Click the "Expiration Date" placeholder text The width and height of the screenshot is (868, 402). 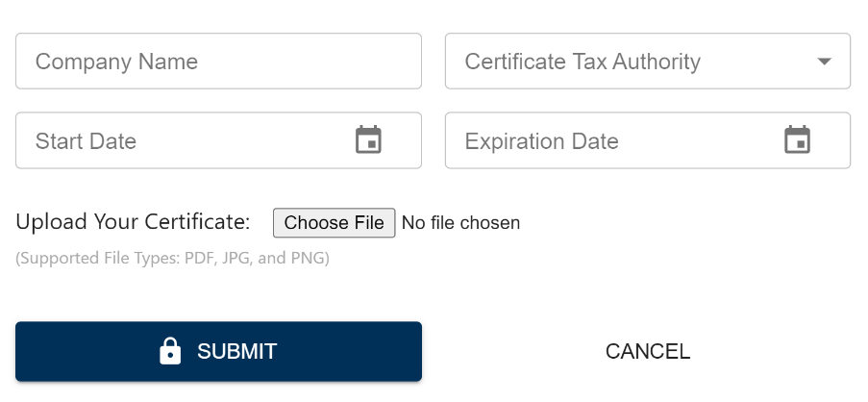tap(541, 141)
